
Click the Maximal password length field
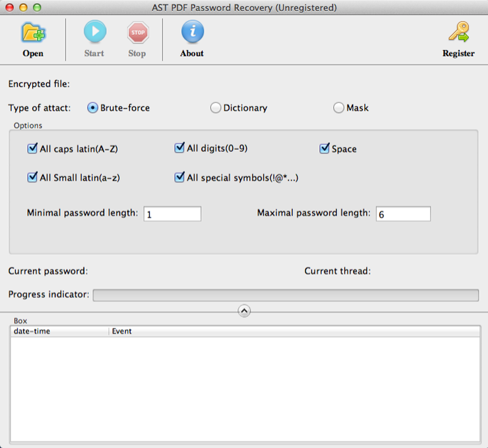(403, 214)
